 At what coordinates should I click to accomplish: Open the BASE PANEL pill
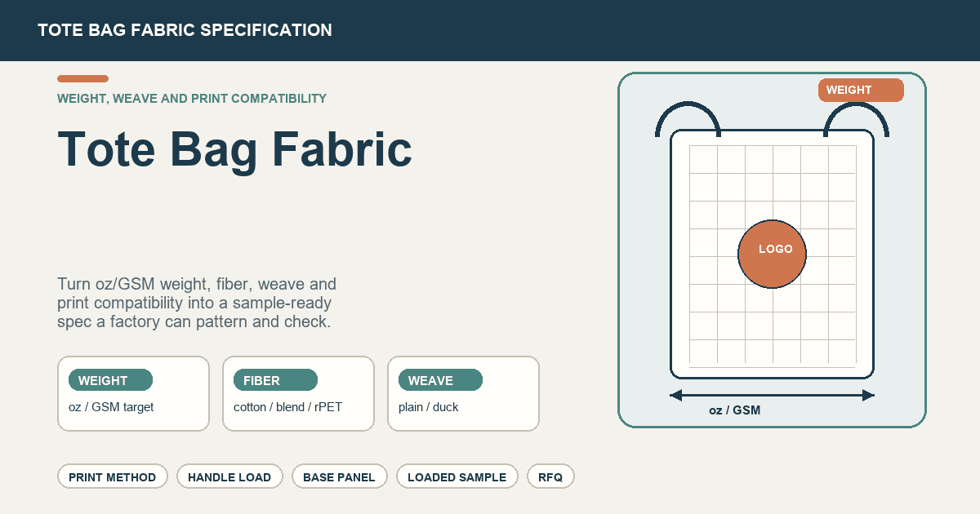click(x=339, y=476)
